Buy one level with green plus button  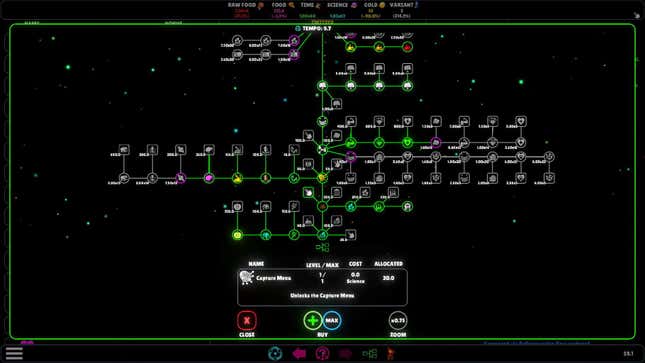click(x=313, y=321)
